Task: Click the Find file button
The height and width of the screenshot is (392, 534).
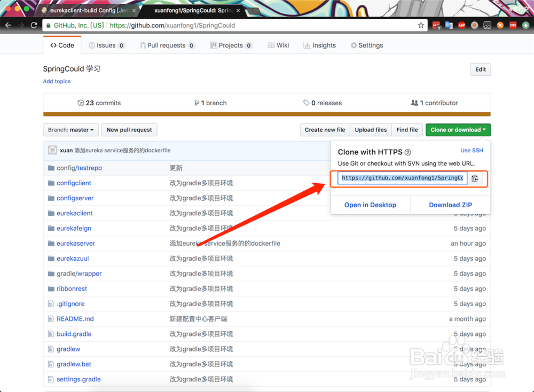Action: (407, 130)
